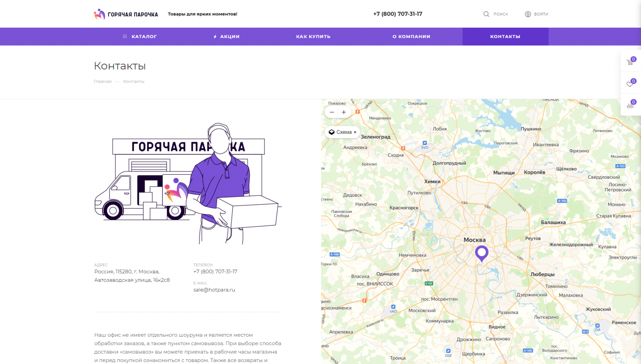The image size is (641, 364).
Task: Click the Контакты breadcrumb item
Action: [133, 81]
